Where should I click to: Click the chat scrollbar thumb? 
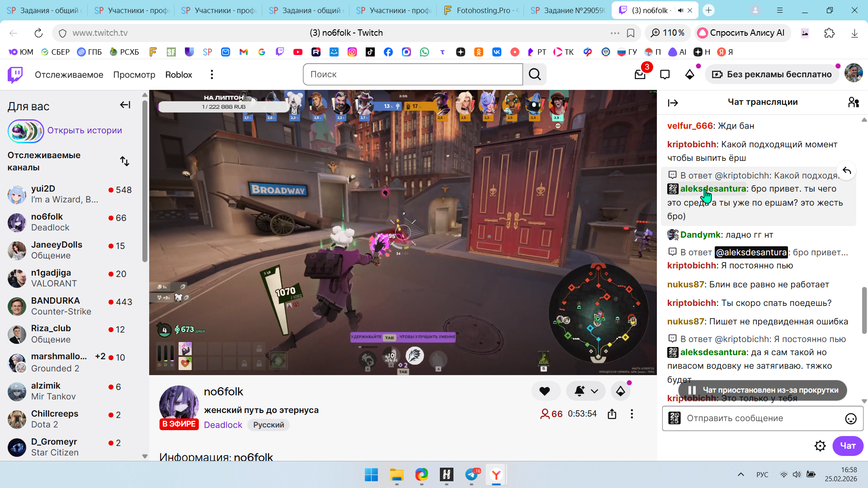[864, 310]
